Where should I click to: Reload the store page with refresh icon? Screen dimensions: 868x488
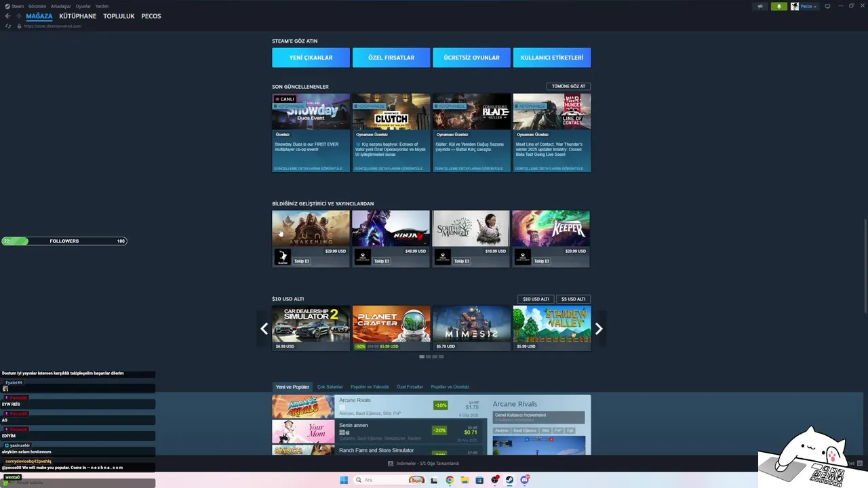pos(8,26)
